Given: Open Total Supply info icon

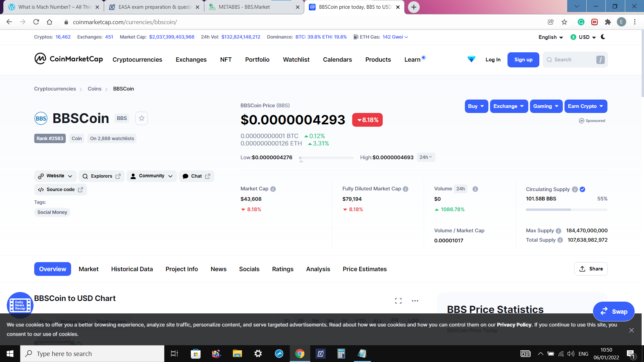Looking at the screenshot, I should (560, 240).
